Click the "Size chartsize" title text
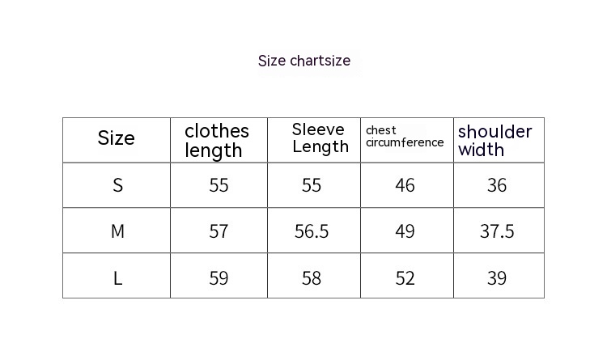Screen dimensions: 607x364 [x=303, y=61]
